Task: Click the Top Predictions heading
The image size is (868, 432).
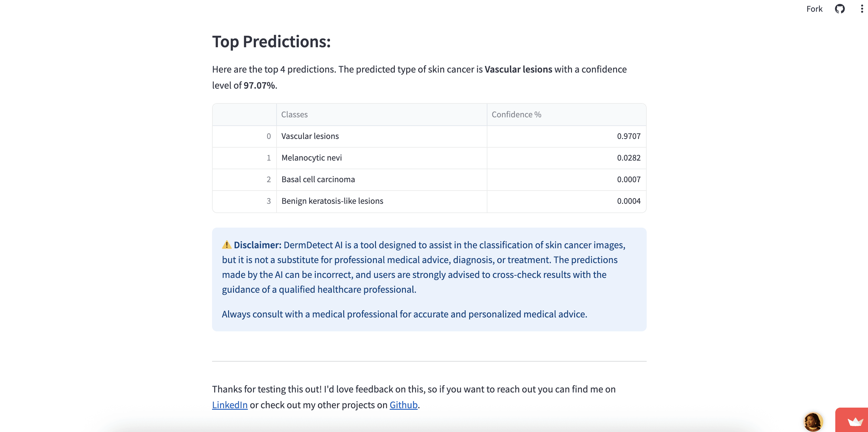Action: (x=271, y=42)
